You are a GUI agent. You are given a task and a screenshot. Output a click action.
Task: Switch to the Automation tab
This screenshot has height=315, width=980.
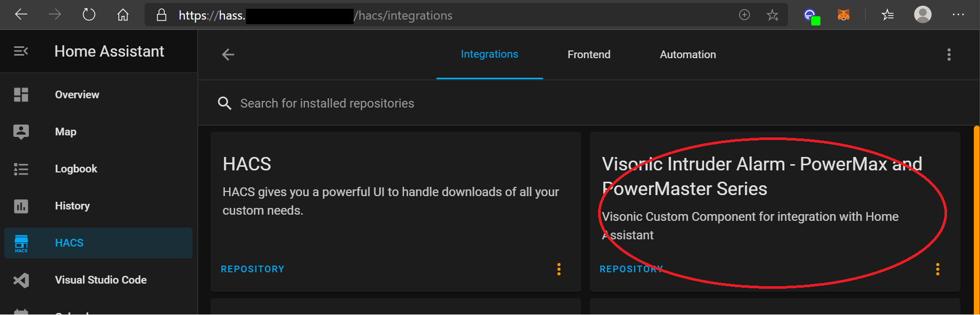(688, 54)
